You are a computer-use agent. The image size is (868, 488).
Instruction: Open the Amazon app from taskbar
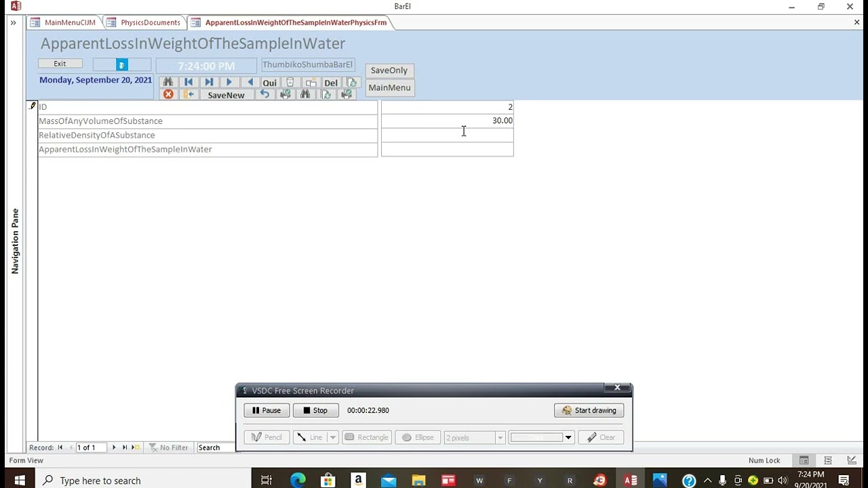[x=358, y=481]
